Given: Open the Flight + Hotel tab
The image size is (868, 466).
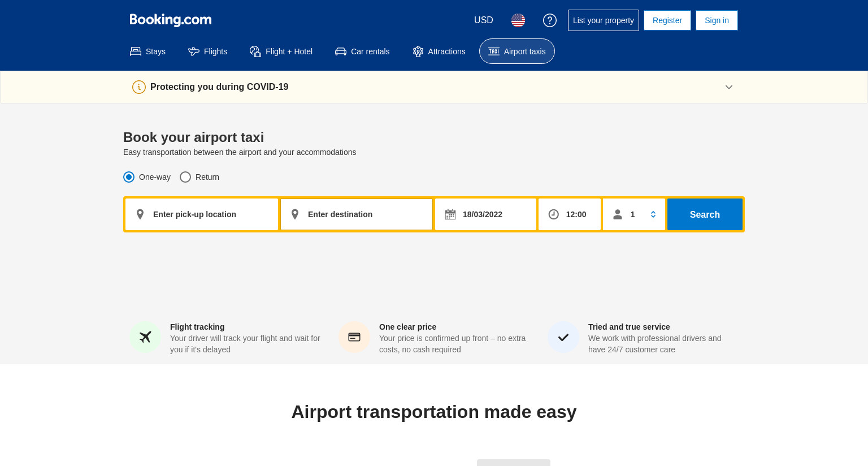Looking at the screenshot, I should (x=281, y=51).
